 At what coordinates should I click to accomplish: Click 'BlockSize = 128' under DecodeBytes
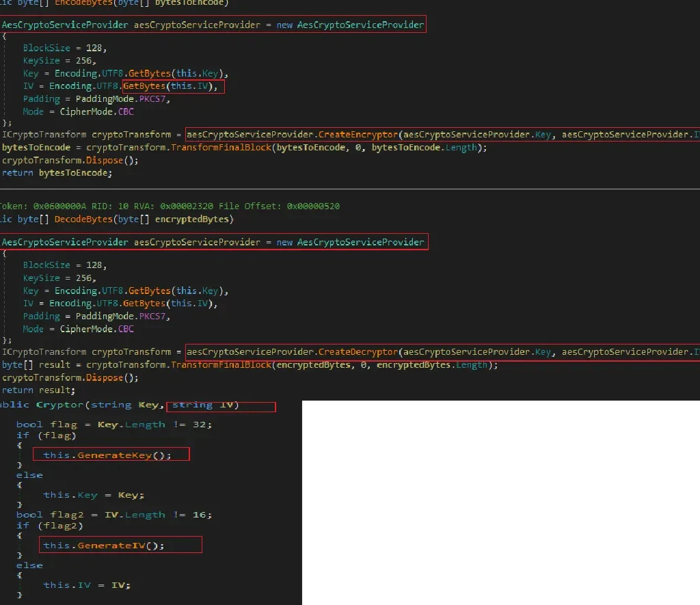(x=62, y=265)
